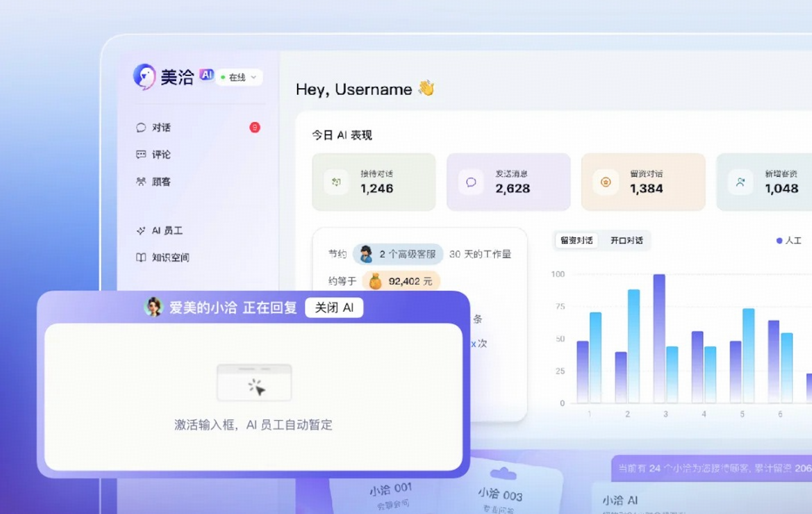Viewport: 812px width, 514px height.
Task: Click the 92,402 元 savings pill
Action: coord(401,281)
